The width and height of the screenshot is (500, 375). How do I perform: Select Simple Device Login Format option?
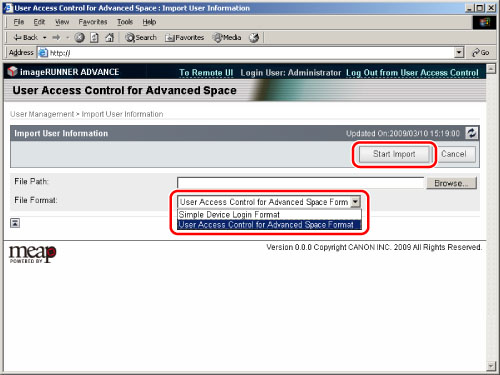(x=269, y=214)
